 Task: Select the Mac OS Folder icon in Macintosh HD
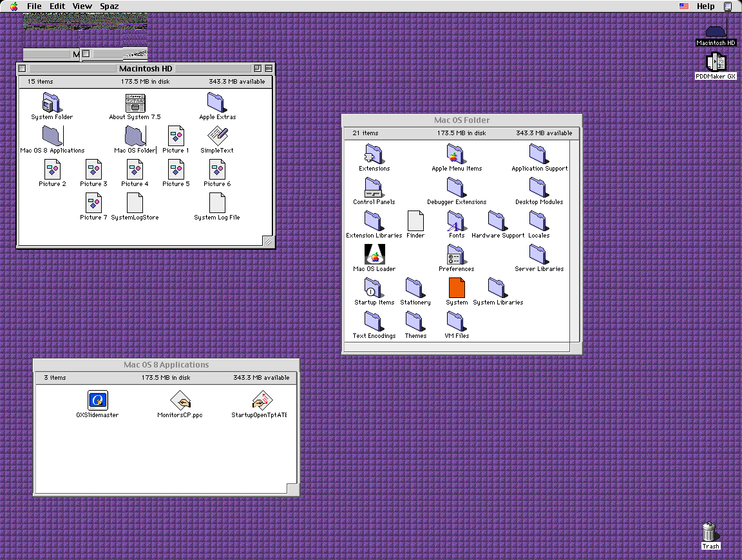[135, 136]
